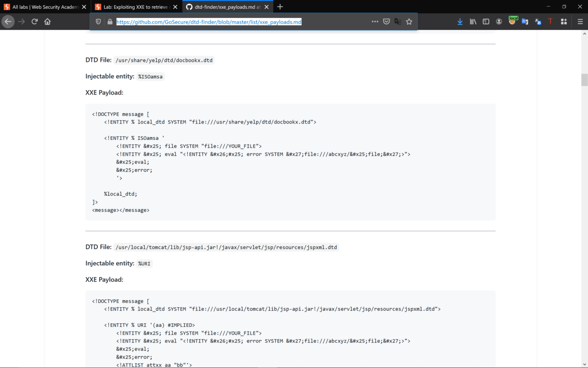Open Firefox hamburger application menu
The image size is (588, 368).
coord(580,22)
